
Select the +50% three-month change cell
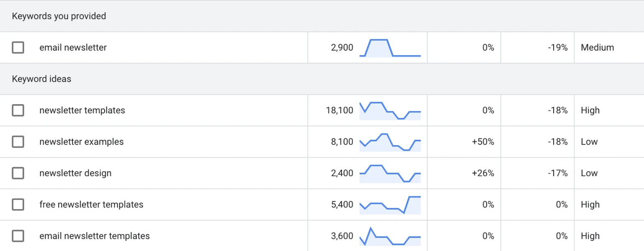(483, 142)
